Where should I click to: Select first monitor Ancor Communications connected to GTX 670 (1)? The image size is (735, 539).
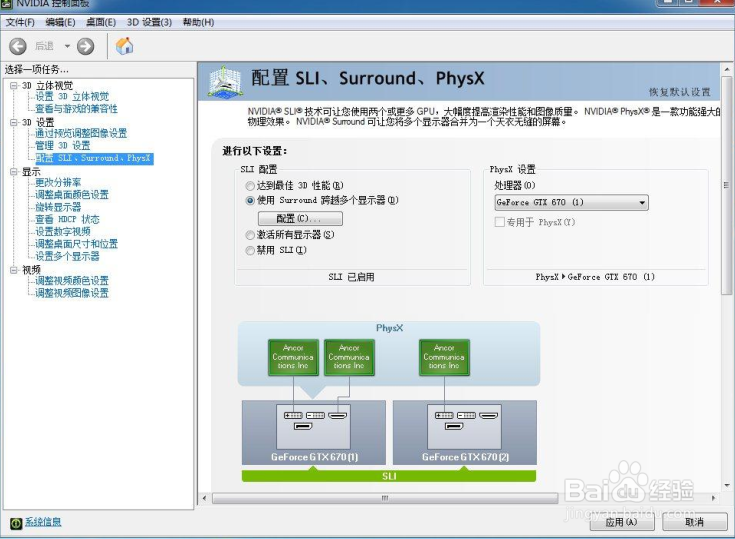(293, 357)
